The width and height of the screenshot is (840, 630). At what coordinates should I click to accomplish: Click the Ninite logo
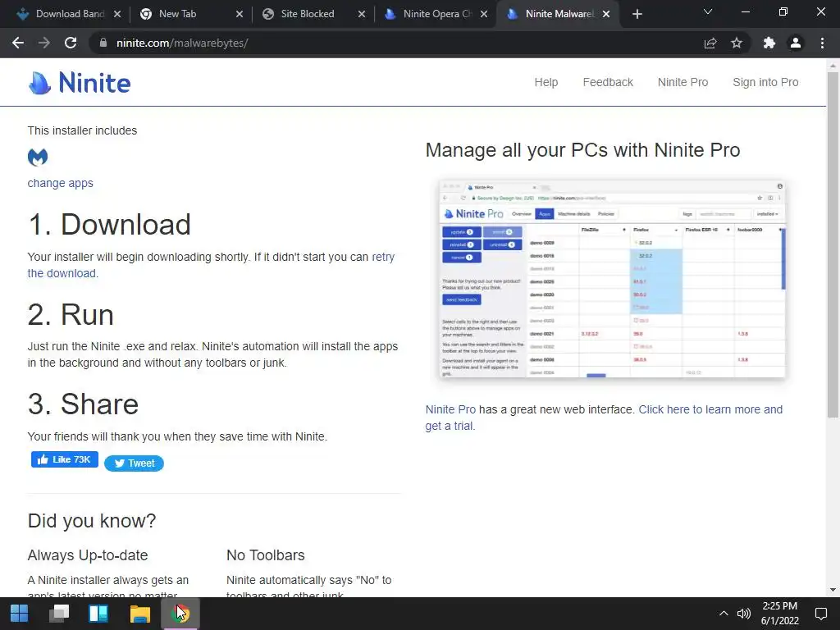[x=80, y=83]
